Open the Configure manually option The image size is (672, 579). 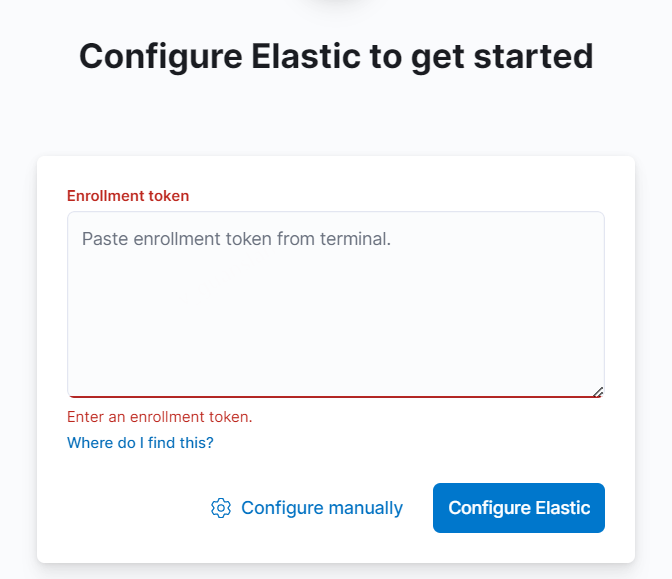(x=306, y=508)
